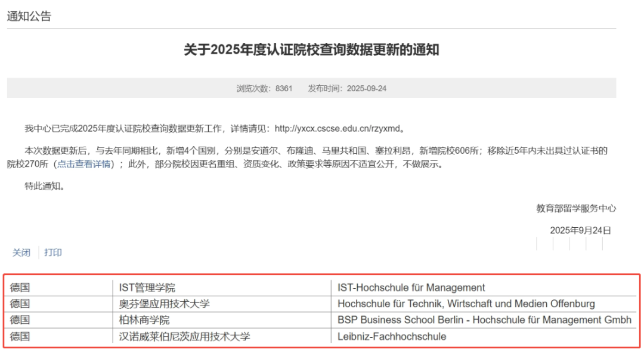Screen dimensions: 644x356
Task: Select the IST管理学院 table cell
Action: 147,287
